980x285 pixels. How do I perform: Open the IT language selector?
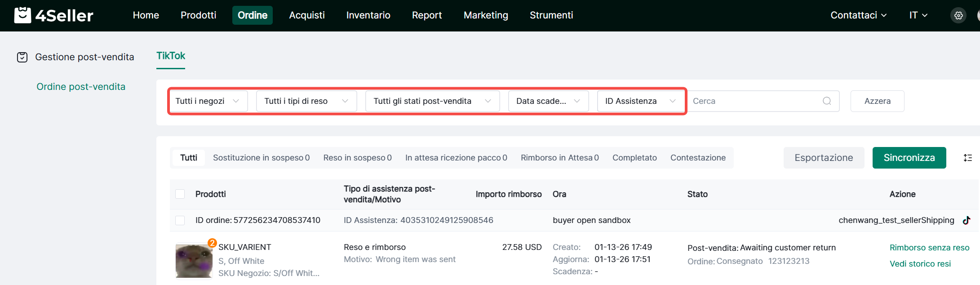pos(918,15)
